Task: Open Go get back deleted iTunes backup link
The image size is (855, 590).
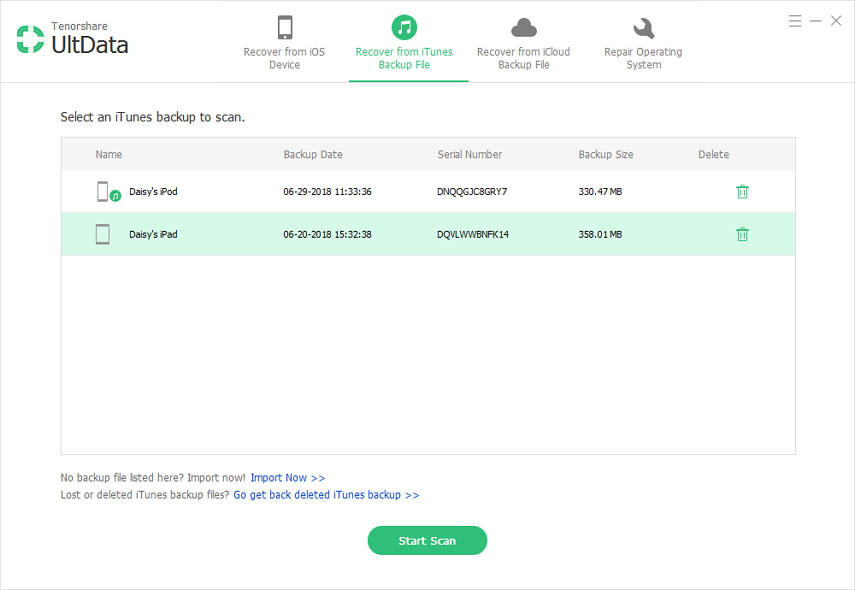Action: (326, 494)
